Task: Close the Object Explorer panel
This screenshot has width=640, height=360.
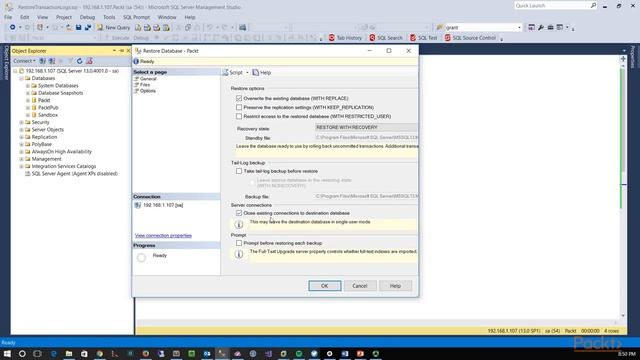Action: (128, 51)
